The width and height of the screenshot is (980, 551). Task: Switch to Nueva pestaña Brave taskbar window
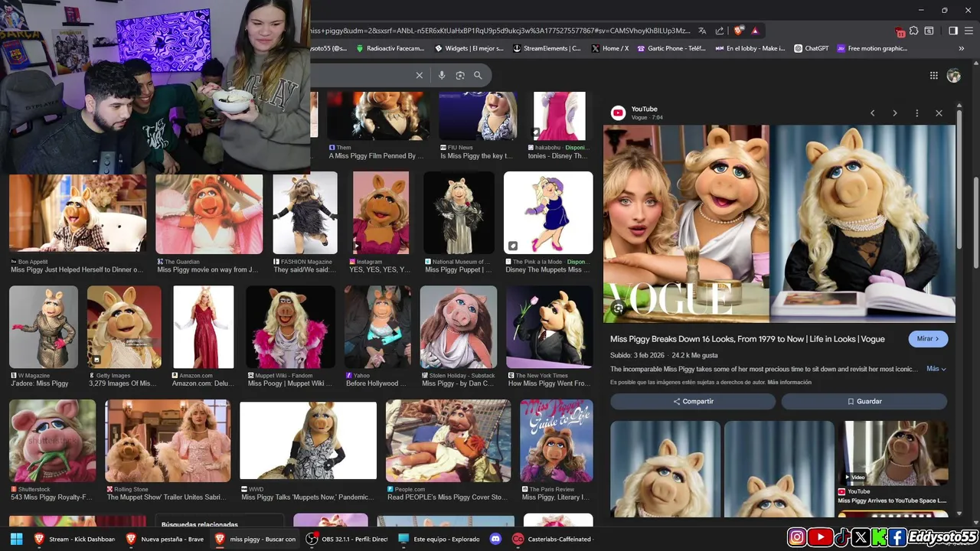[165, 539]
